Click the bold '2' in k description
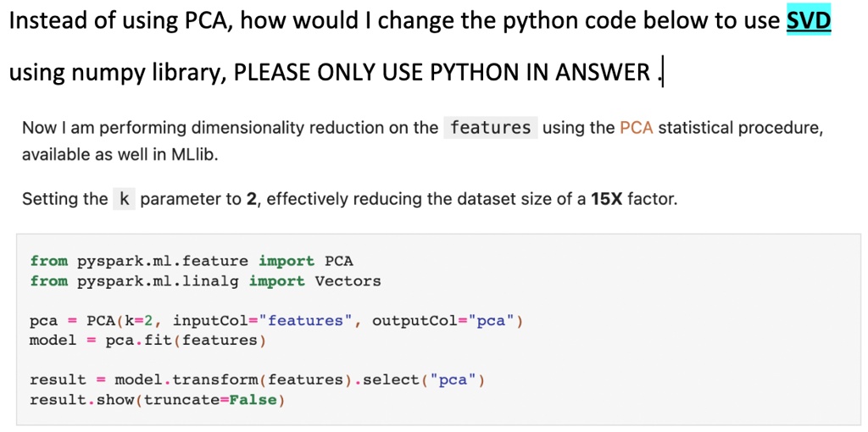868x432 pixels. pyautogui.click(x=252, y=198)
